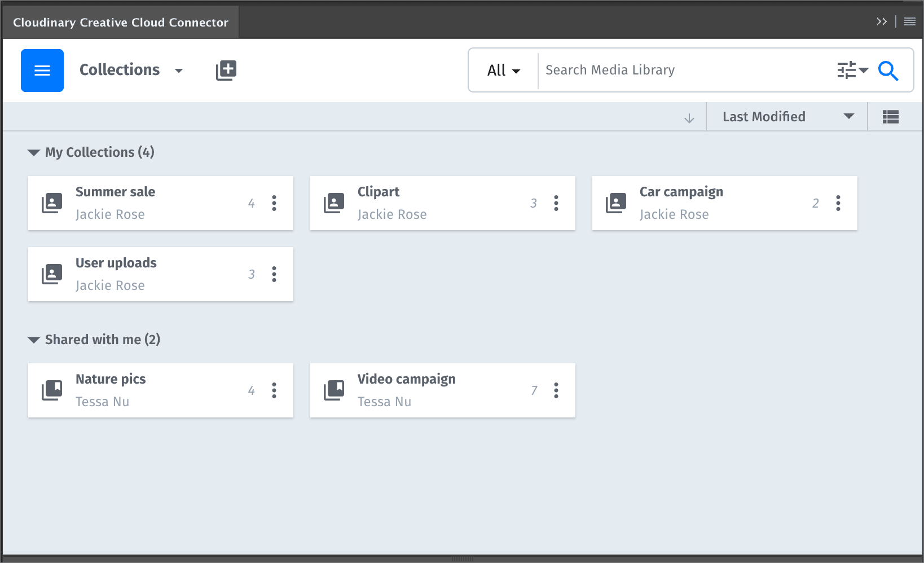Open the User uploads collection

pos(116,263)
